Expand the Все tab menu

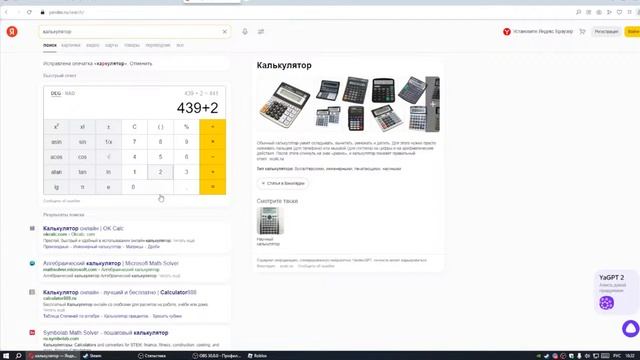(x=180, y=45)
